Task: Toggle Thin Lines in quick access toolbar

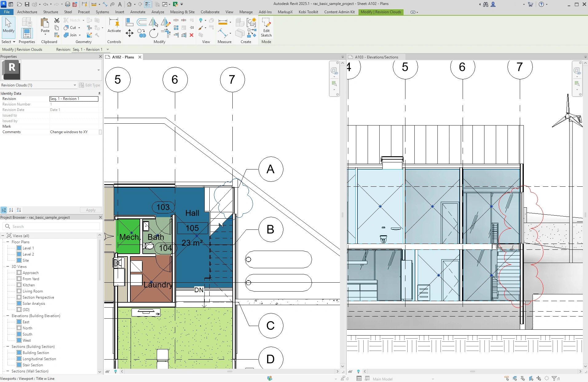Action: click(148, 4)
